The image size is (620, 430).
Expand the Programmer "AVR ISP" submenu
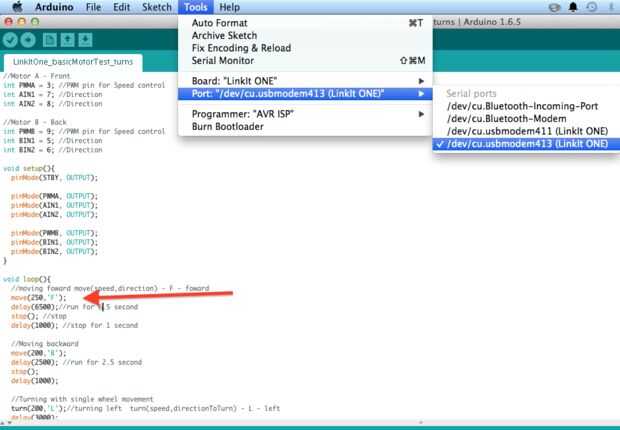[305, 114]
